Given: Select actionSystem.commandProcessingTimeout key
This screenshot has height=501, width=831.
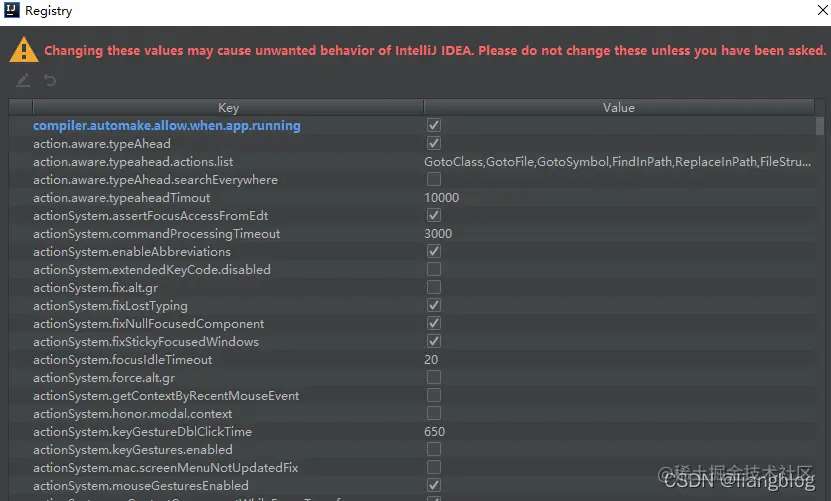Looking at the screenshot, I should (156, 234).
